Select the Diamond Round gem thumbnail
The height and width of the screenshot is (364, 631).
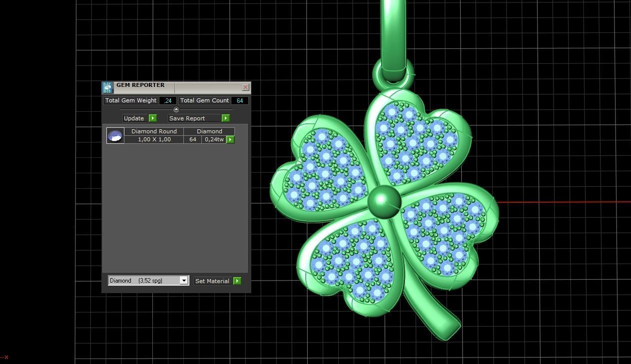(x=115, y=135)
